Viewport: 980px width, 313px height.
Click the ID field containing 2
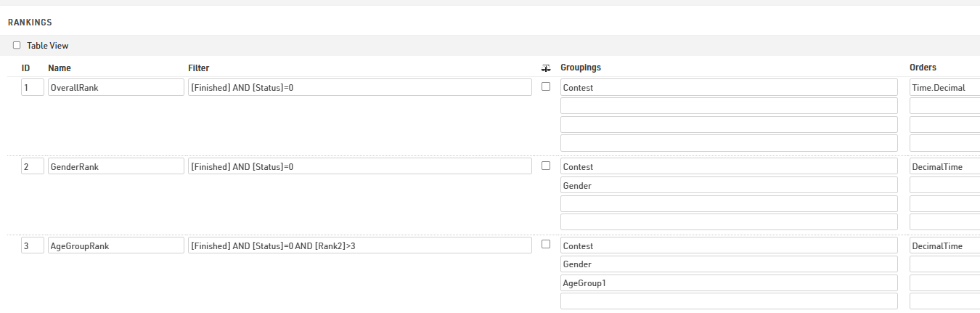click(32, 166)
